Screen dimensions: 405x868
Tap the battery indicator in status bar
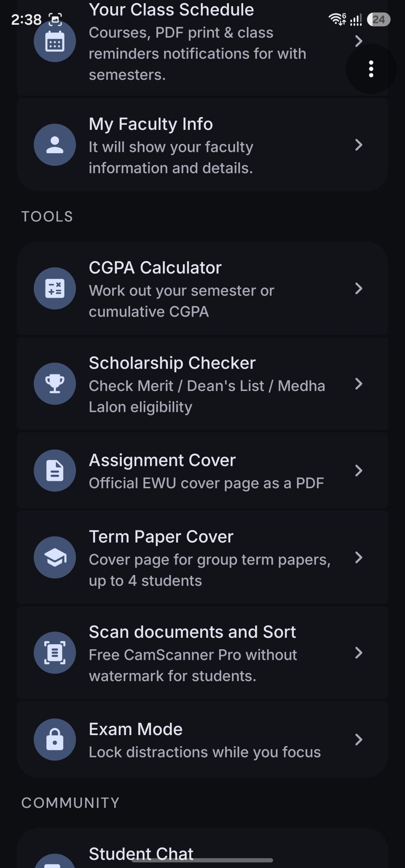(379, 20)
